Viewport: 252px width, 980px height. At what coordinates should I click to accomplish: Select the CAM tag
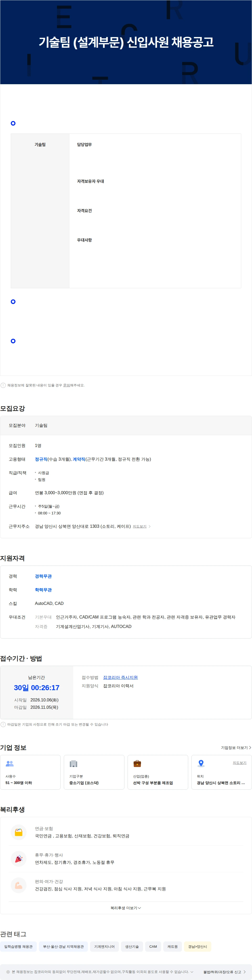[x=153, y=946]
